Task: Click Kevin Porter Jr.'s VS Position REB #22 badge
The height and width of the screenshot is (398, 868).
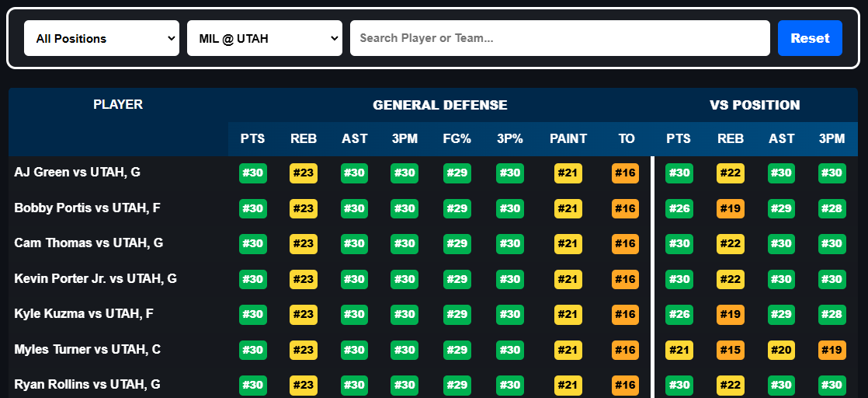Action: pos(730,279)
